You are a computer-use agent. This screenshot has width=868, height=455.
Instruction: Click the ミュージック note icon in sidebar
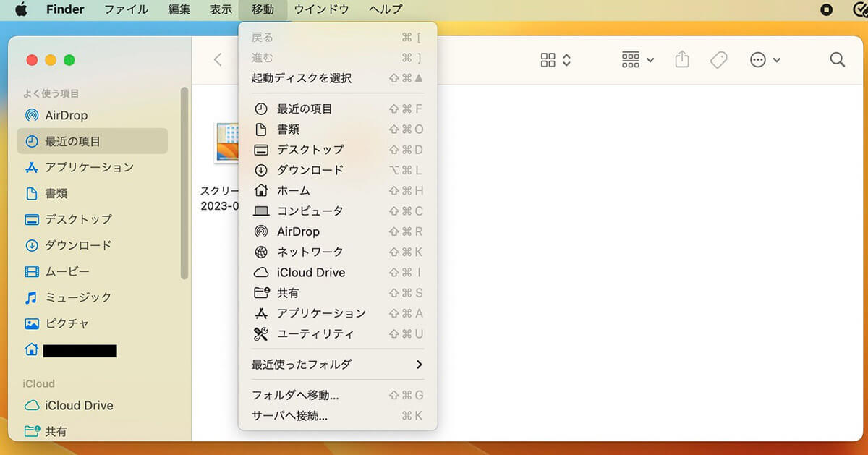click(x=31, y=297)
